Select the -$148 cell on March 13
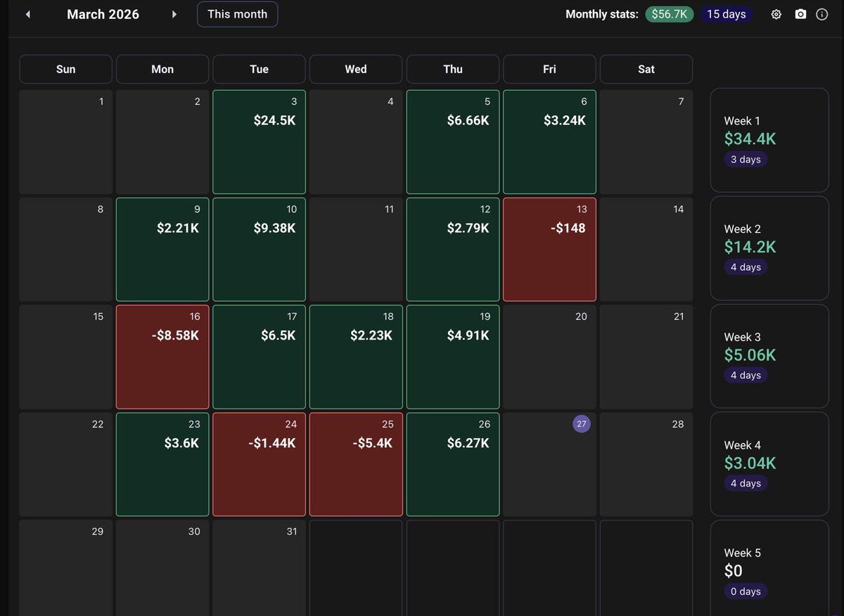The height and width of the screenshot is (616, 844). tap(549, 249)
